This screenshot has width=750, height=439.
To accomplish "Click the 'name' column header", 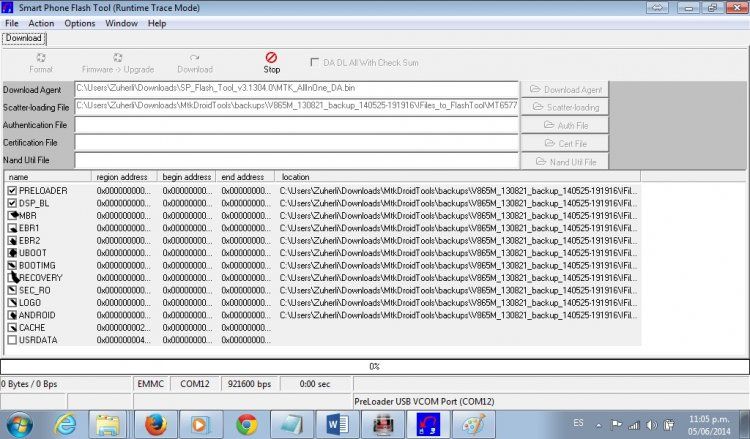I will coord(48,177).
